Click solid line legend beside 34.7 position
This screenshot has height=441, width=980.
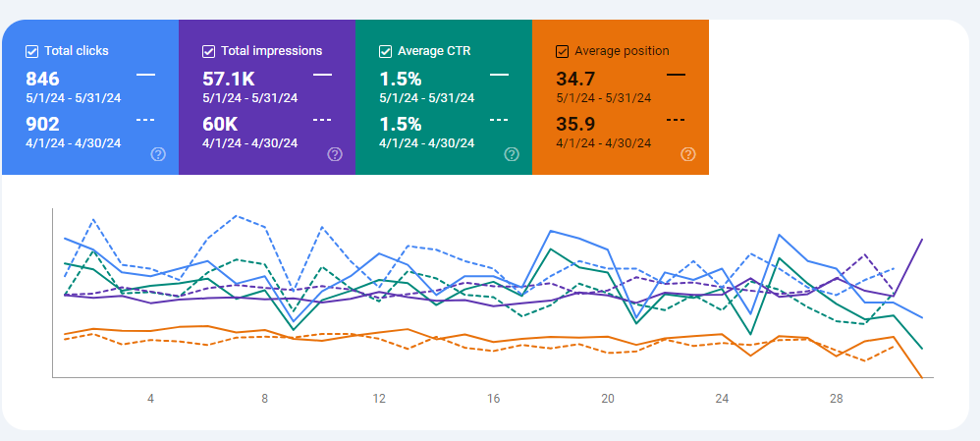[x=676, y=75]
